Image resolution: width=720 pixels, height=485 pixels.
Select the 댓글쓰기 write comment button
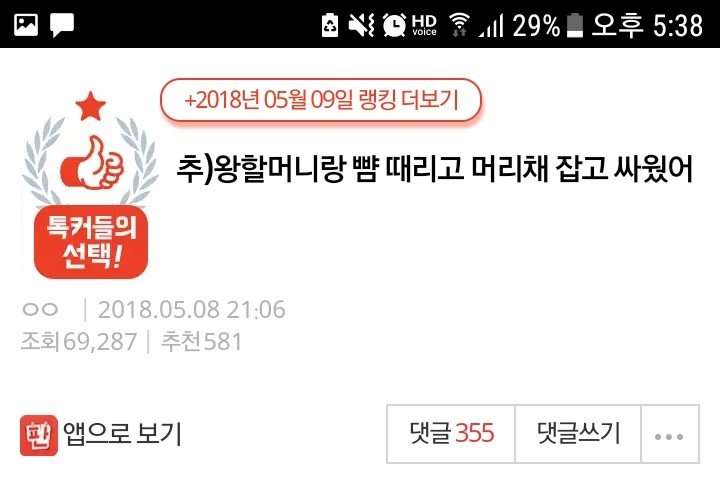[x=578, y=434]
